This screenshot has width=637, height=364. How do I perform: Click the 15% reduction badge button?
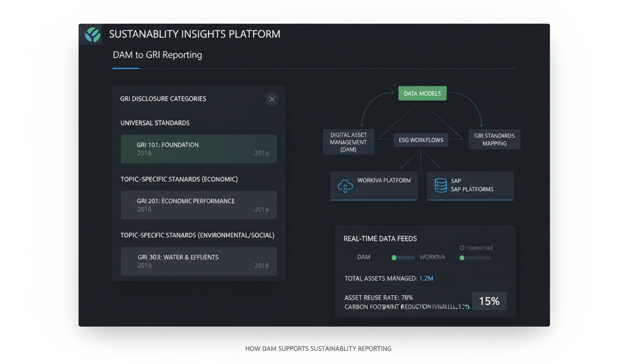(x=489, y=300)
